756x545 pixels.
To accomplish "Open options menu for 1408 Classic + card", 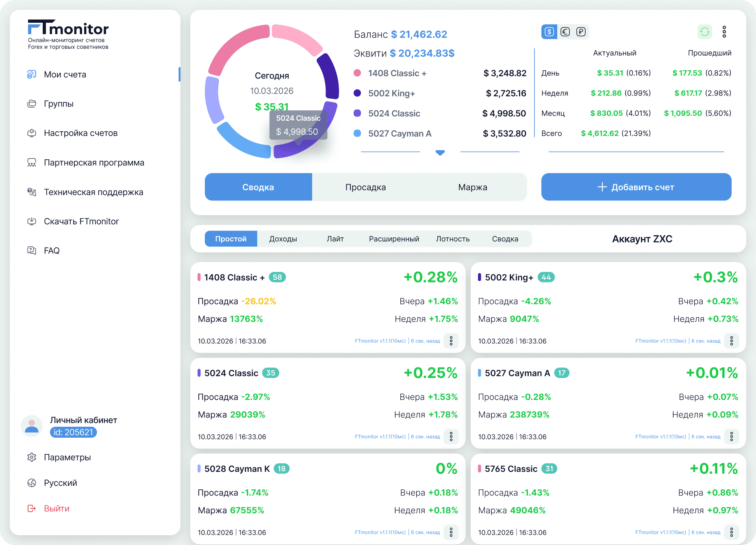I will (451, 341).
